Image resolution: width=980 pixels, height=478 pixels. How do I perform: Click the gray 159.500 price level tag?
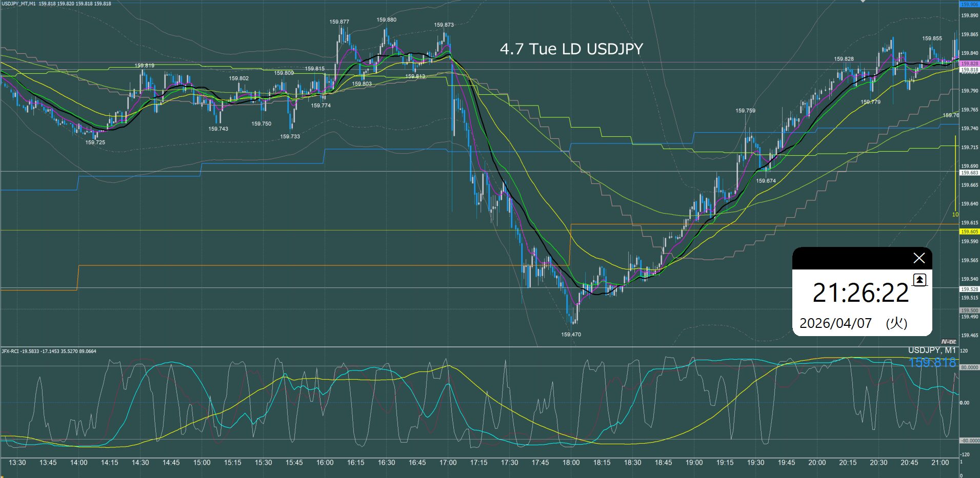(969, 310)
